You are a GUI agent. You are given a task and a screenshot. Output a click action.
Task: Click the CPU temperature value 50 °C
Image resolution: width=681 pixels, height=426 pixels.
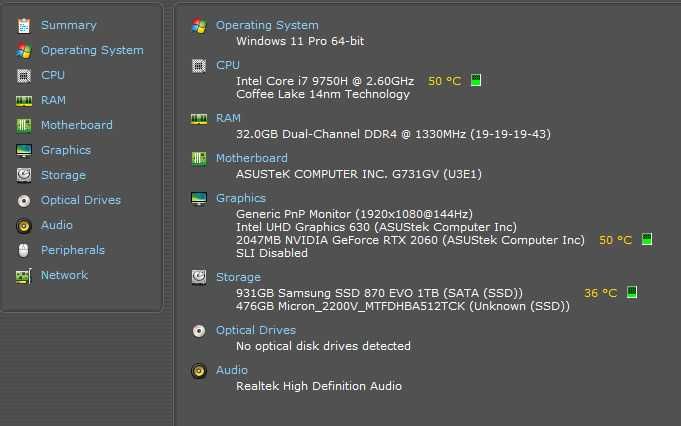(x=444, y=81)
